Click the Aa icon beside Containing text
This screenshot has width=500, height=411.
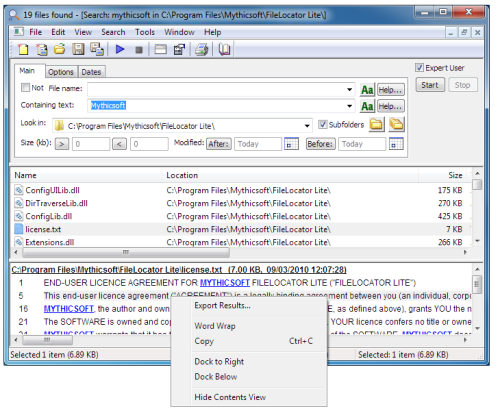pyautogui.click(x=367, y=106)
